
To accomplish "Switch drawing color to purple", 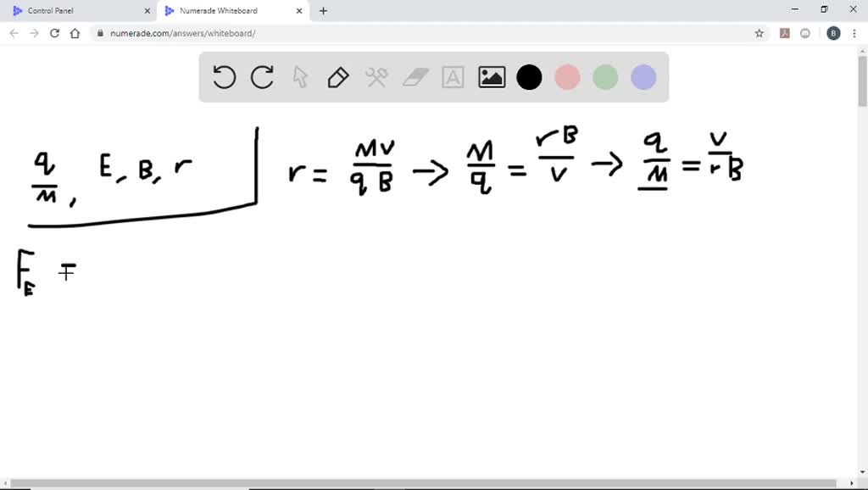I will [x=643, y=77].
